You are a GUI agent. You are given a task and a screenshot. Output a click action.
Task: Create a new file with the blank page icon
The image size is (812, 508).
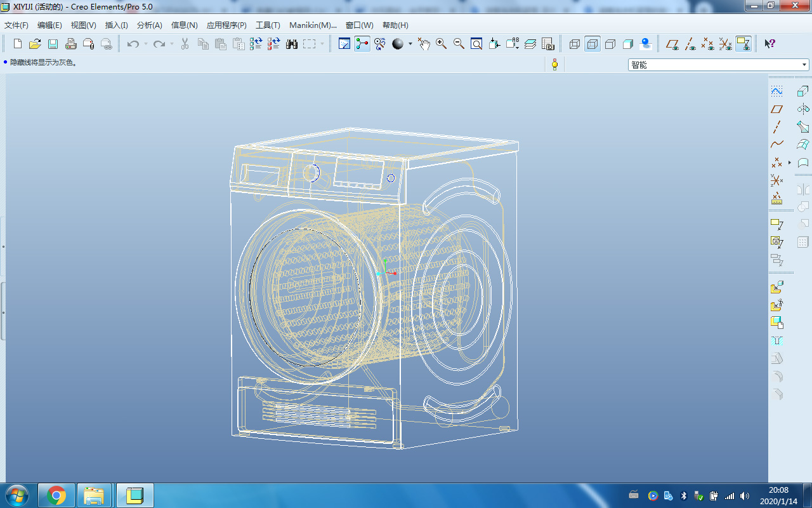click(x=18, y=44)
